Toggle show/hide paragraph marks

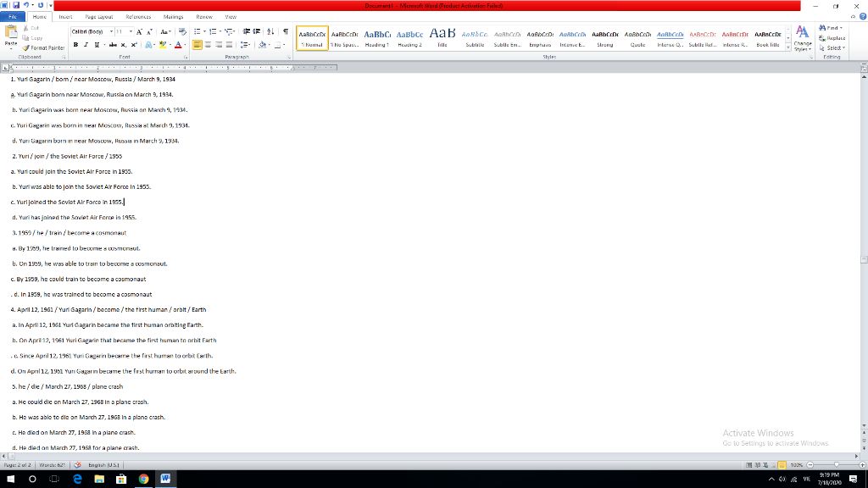[x=285, y=31]
